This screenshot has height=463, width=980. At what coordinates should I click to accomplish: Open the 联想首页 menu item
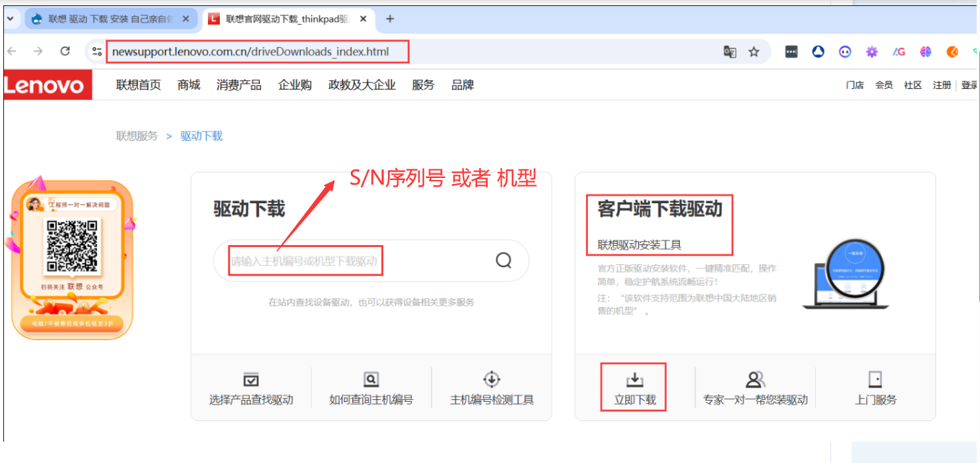pyautogui.click(x=138, y=85)
